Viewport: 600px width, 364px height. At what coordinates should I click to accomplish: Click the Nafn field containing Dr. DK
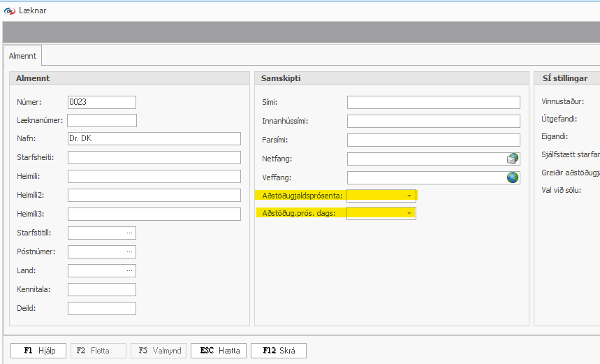154,138
